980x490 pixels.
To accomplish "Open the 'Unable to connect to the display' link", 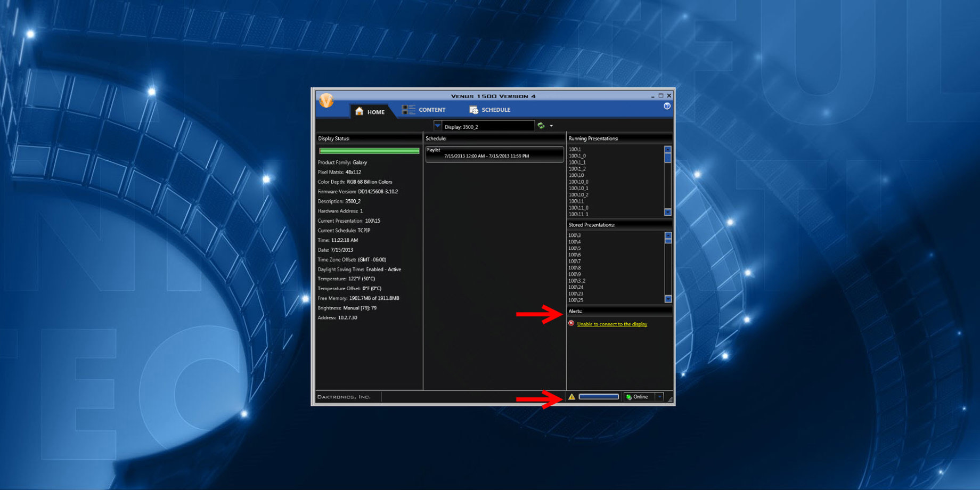I will [612, 324].
